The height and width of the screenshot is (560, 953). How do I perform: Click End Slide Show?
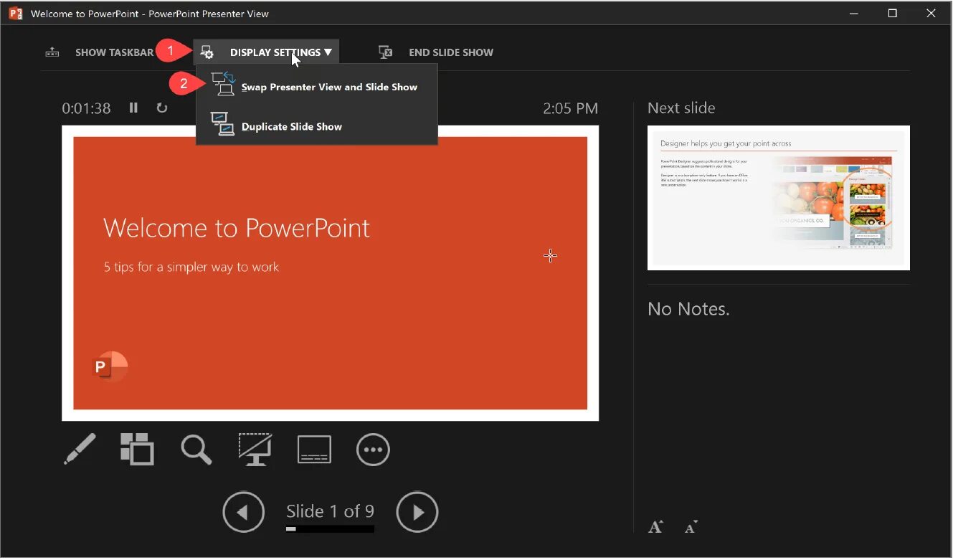pos(436,52)
